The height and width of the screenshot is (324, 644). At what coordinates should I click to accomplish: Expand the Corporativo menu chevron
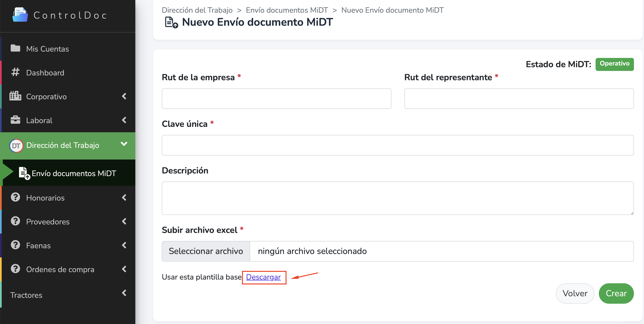(x=124, y=96)
